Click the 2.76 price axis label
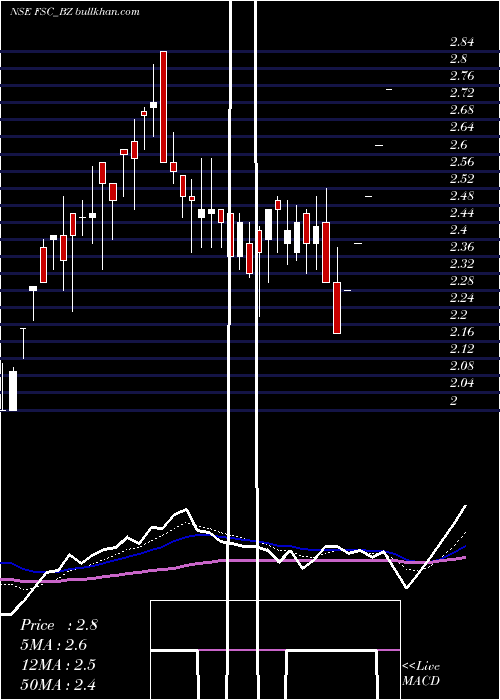 click(462, 76)
